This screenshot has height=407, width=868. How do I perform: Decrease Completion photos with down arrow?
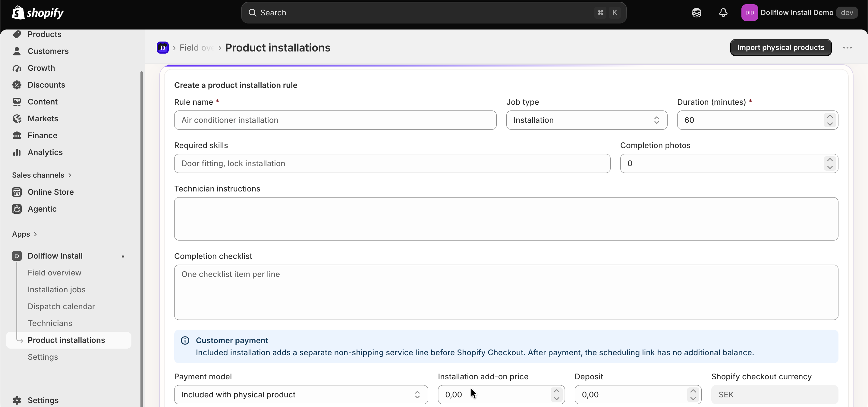click(x=830, y=167)
